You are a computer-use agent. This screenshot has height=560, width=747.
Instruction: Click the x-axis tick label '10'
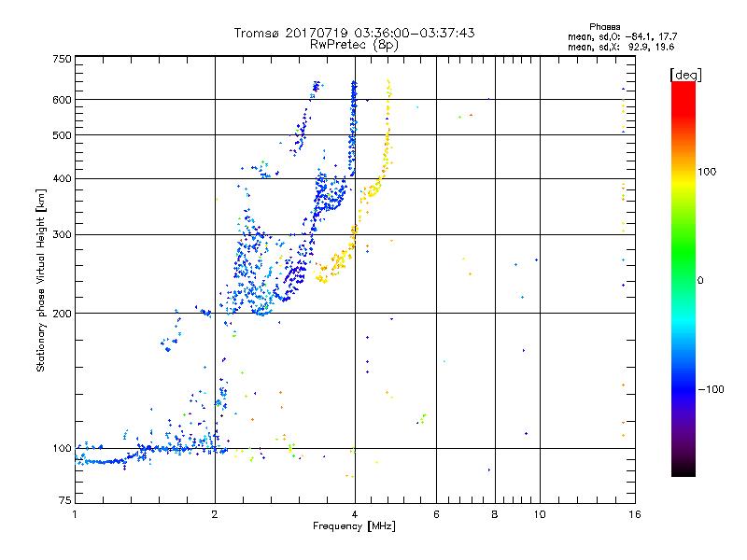540,514
